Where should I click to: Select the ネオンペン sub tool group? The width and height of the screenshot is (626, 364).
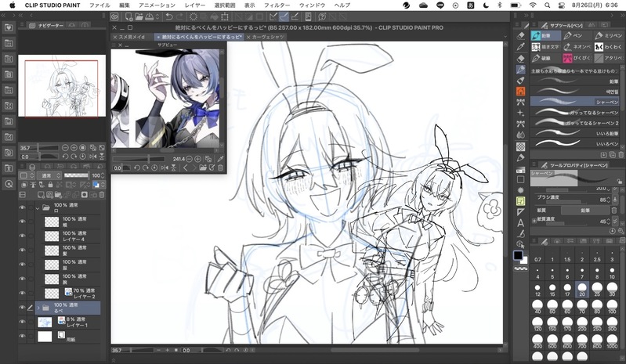[577, 47]
